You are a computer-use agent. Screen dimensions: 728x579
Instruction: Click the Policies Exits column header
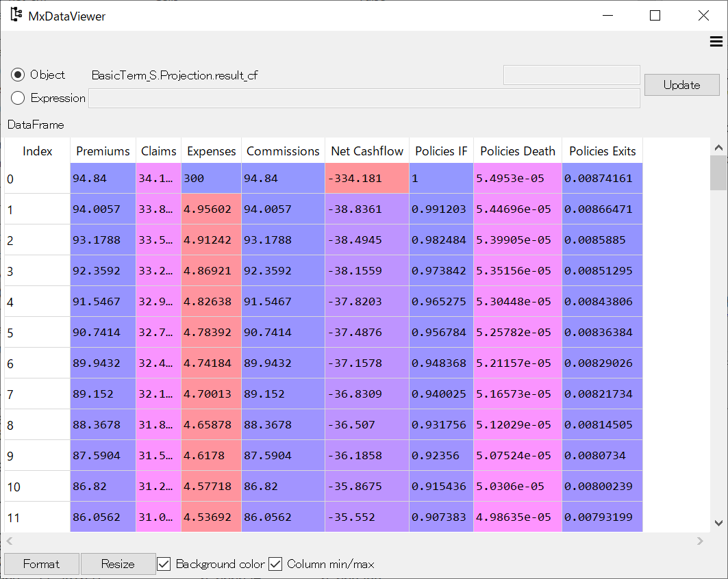(x=603, y=151)
